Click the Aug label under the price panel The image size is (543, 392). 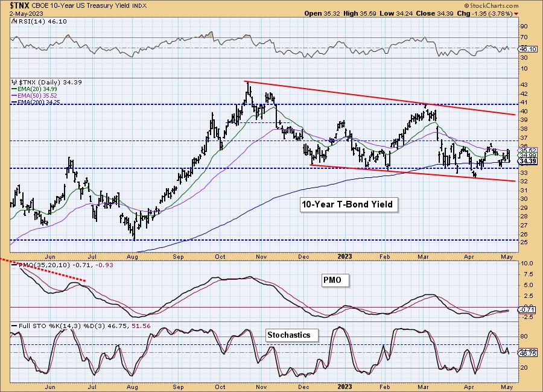(x=132, y=256)
